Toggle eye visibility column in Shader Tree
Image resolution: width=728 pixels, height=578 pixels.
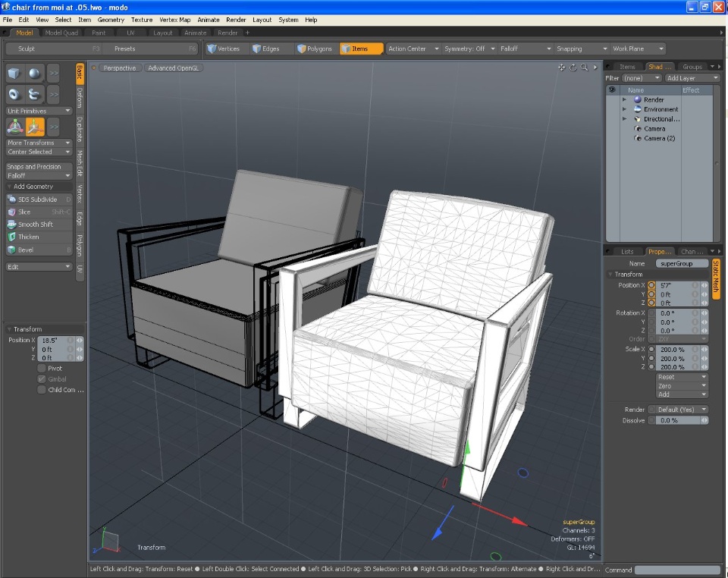pos(613,90)
